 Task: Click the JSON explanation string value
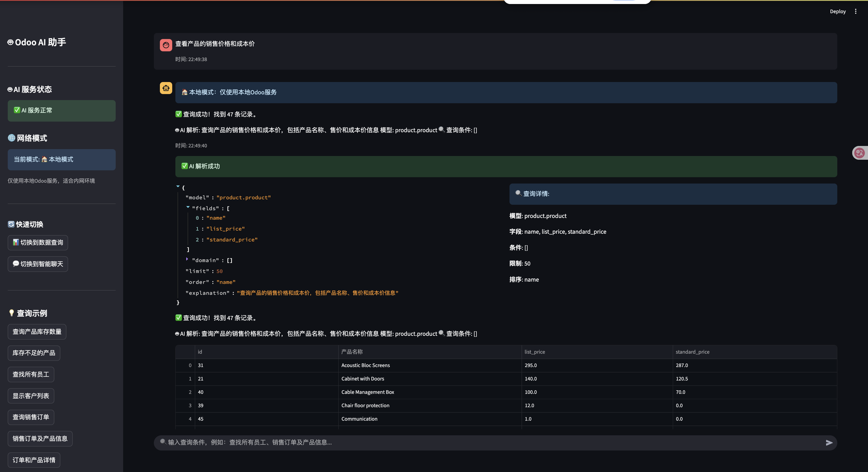click(317, 293)
